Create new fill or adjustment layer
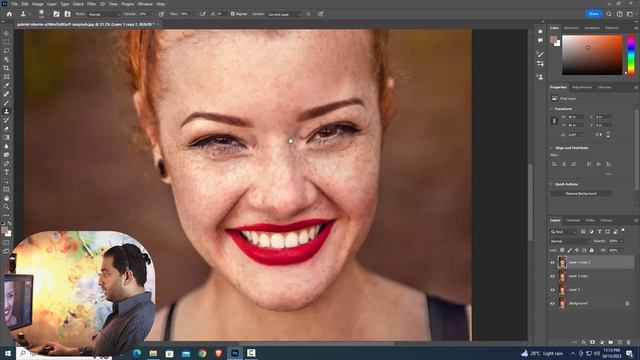Viewport: 640px width, 360px height. coord(602,342)
